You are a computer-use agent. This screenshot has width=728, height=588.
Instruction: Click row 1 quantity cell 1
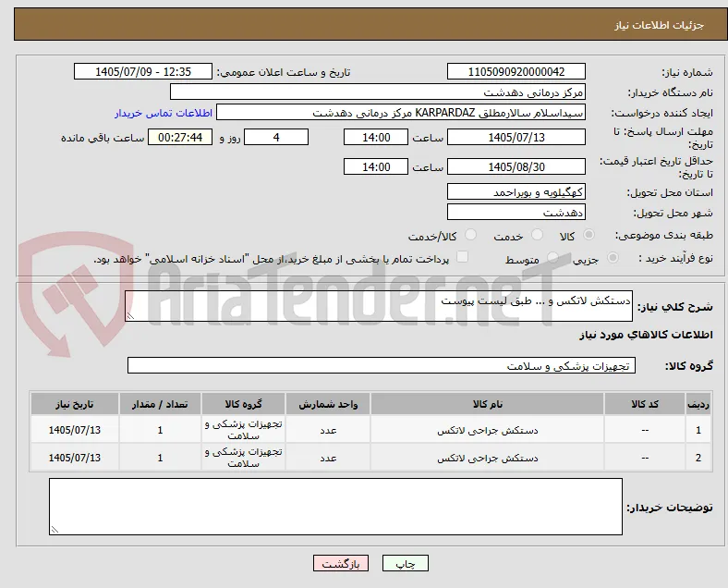click(x=160, y=430)
